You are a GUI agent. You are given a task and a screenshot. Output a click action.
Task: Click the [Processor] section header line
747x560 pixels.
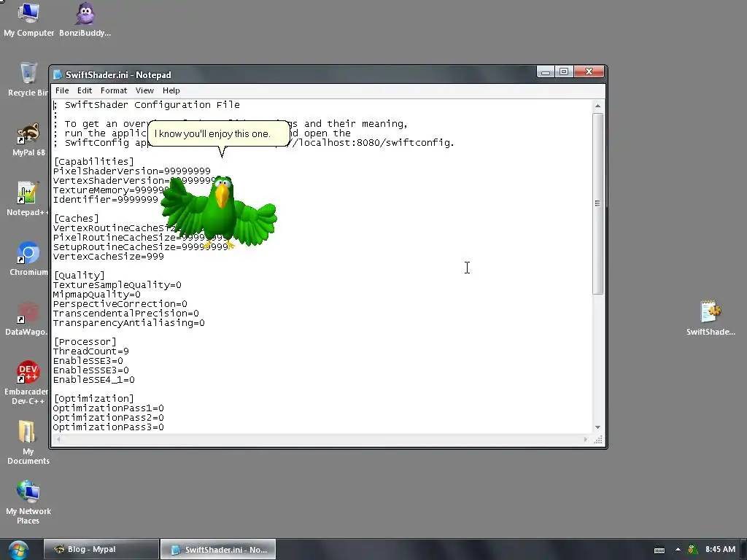click(x=85, y=342)
